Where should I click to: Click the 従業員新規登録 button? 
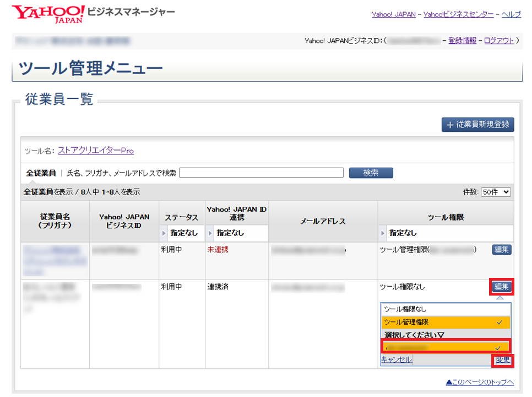click(x=477, y=124)
